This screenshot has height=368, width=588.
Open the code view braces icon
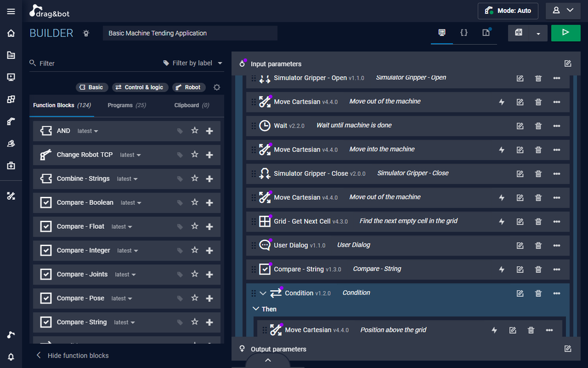[x=464, y=33]
